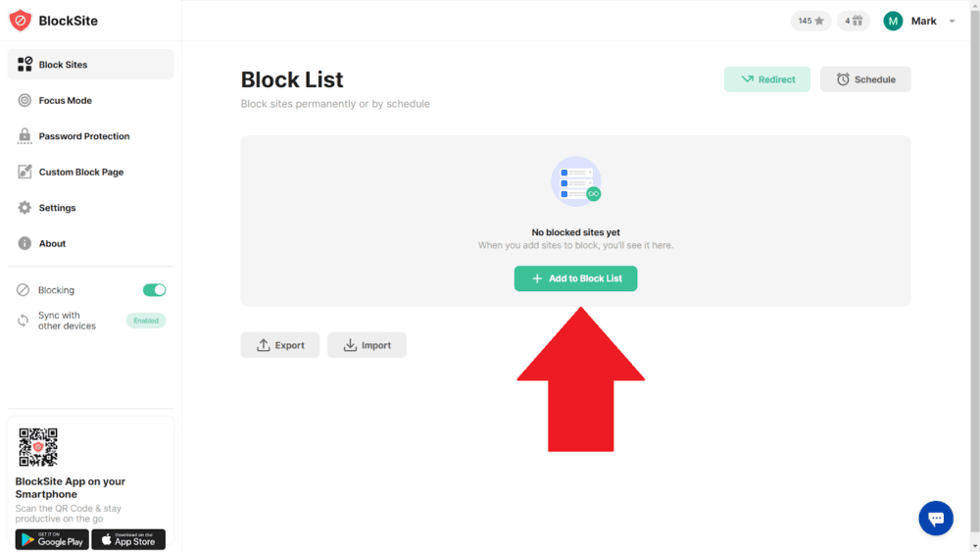The image size is (980, 552).
Task: Click the Redirect button
Action: point(766,79)
